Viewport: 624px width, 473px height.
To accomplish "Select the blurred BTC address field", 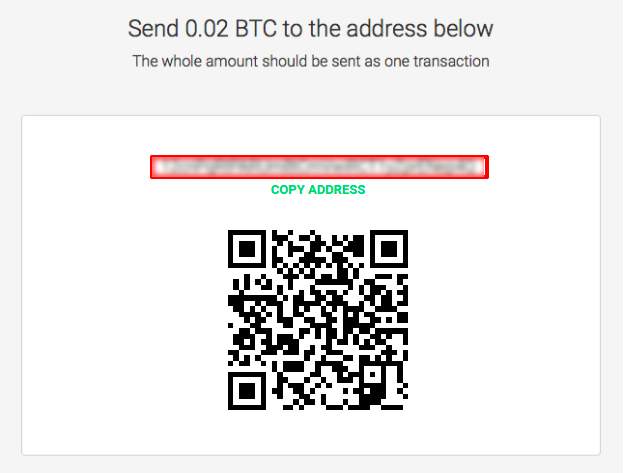I will point(319,167).
